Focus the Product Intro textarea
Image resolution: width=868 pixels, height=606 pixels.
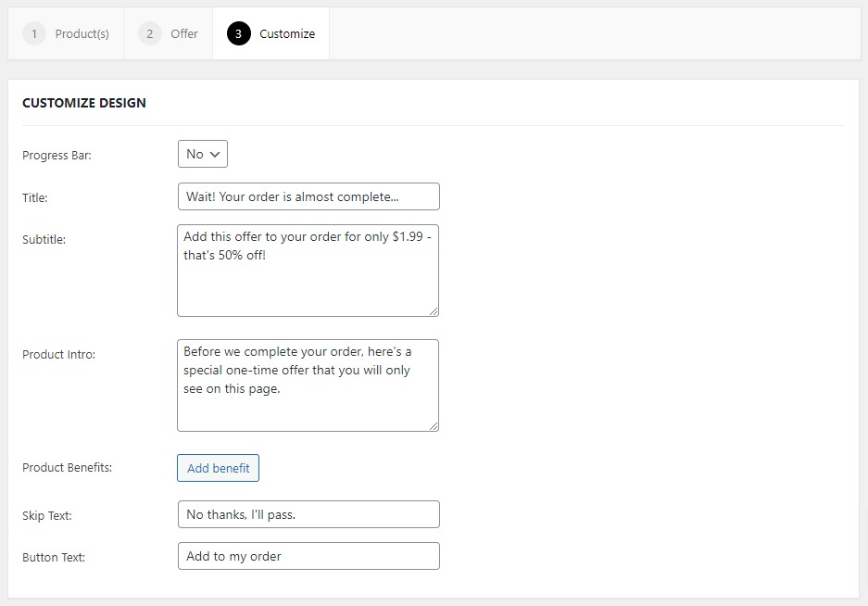[x=308, y=384]
